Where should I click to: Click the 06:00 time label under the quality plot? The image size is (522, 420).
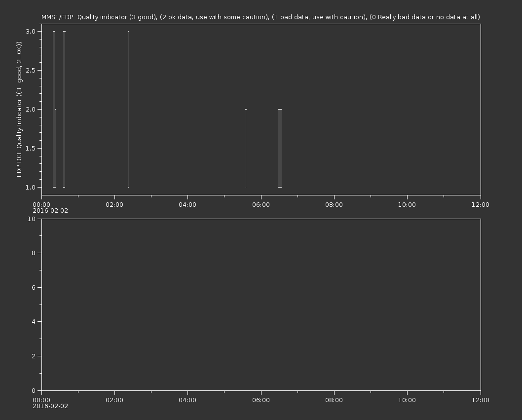(261, 204)
